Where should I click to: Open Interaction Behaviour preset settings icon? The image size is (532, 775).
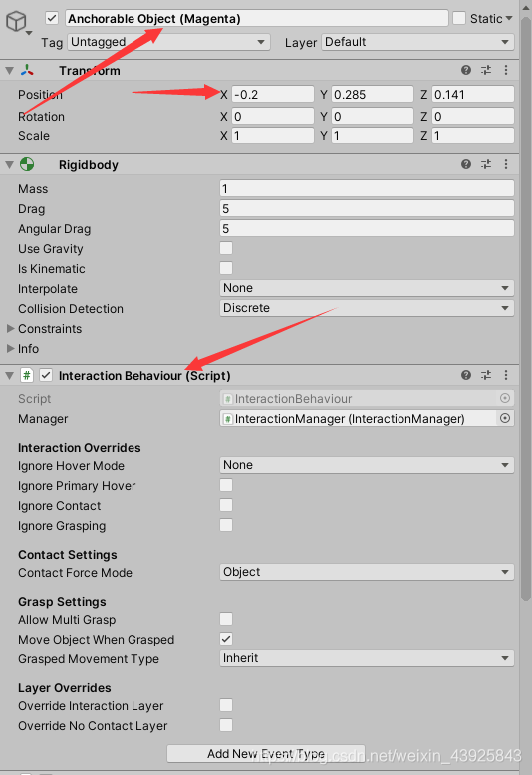tap(486, 375)
